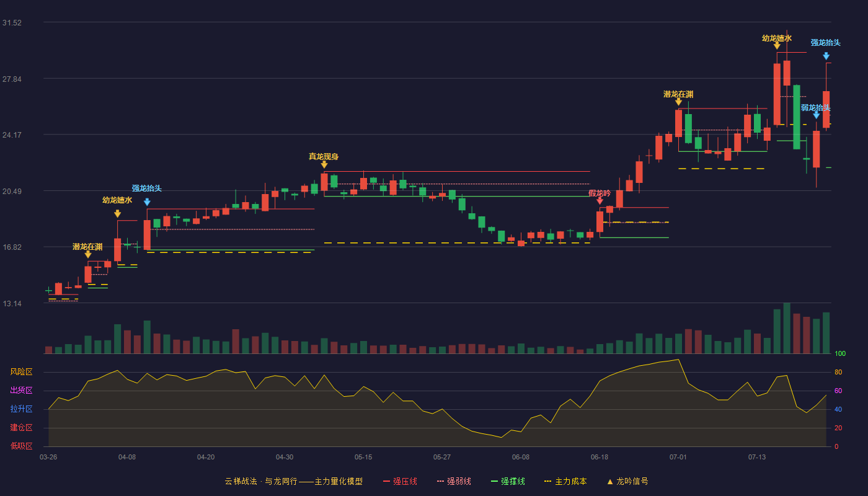Click the 31.52 price axis label
Viewport: 868px width, 496px height.
pos(12,23)
